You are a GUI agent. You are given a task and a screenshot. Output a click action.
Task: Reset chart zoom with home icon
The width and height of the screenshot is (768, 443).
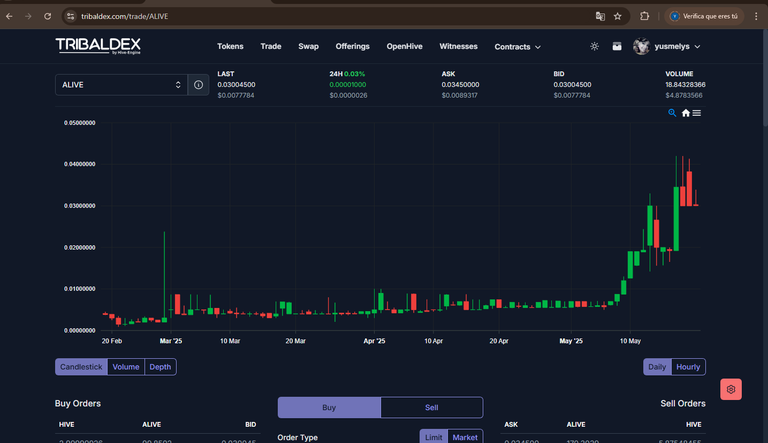[x=686, y=113]
